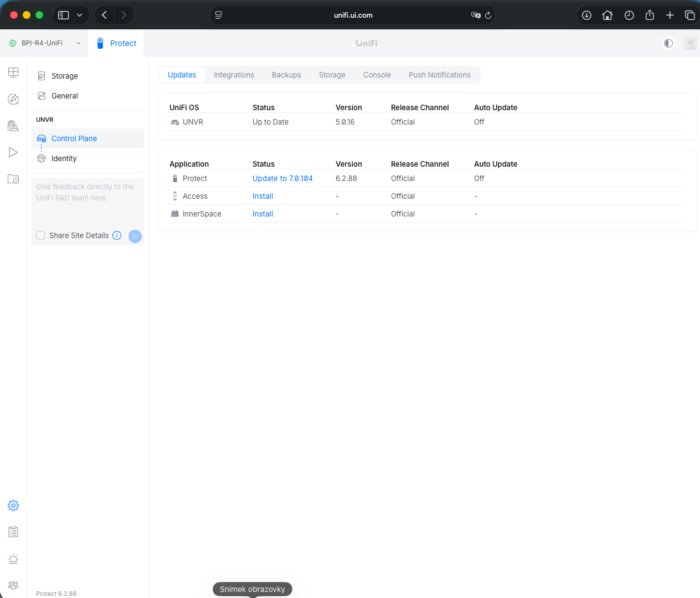
Task: Click the alarm siren icon in sidebar
Action: point(13,559)
